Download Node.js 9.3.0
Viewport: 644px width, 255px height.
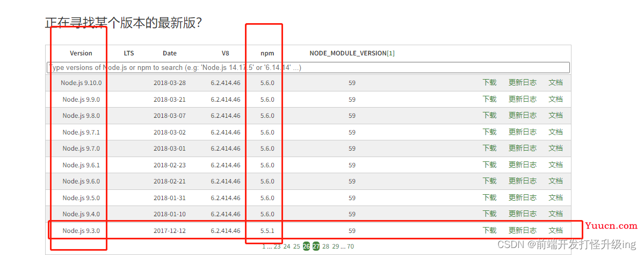tap(489, 230)
